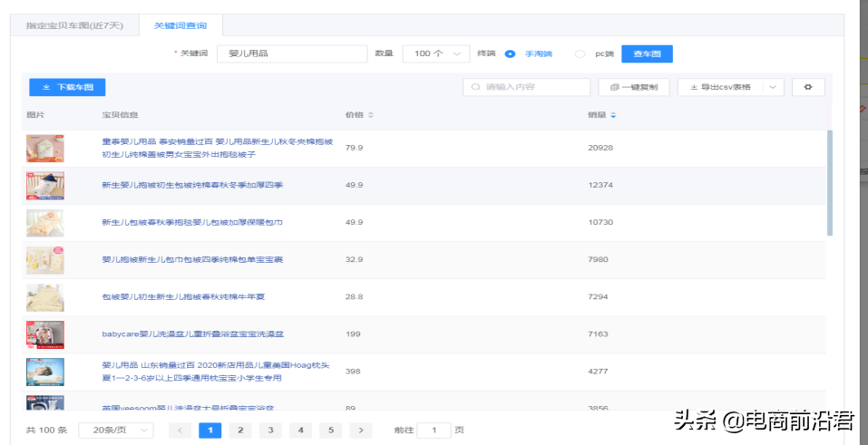
Task: Select the 手淘端 radio option
Action: pos(510,54)
